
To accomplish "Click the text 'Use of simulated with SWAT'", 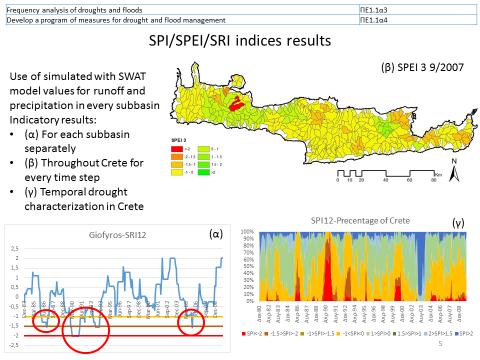I will [x=78, y=76].
